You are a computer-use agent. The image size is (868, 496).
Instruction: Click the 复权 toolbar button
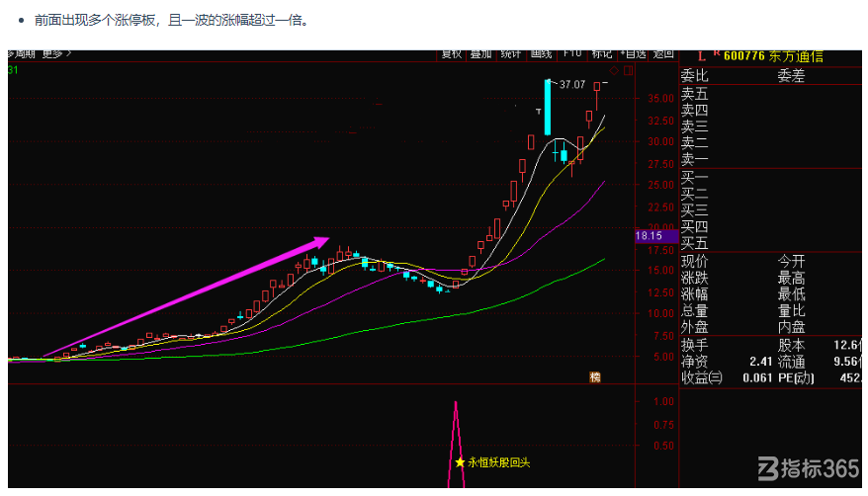click(451, 54)
